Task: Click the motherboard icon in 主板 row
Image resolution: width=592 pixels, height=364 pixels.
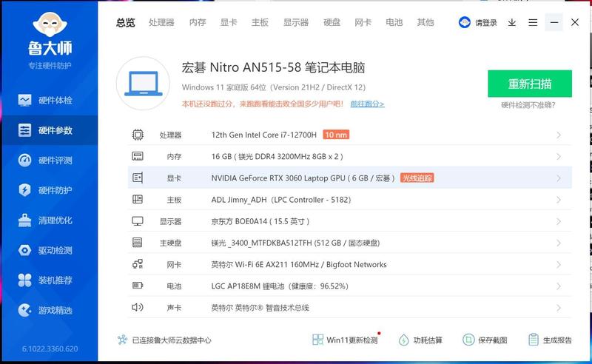Action: (x=138, y=199)
